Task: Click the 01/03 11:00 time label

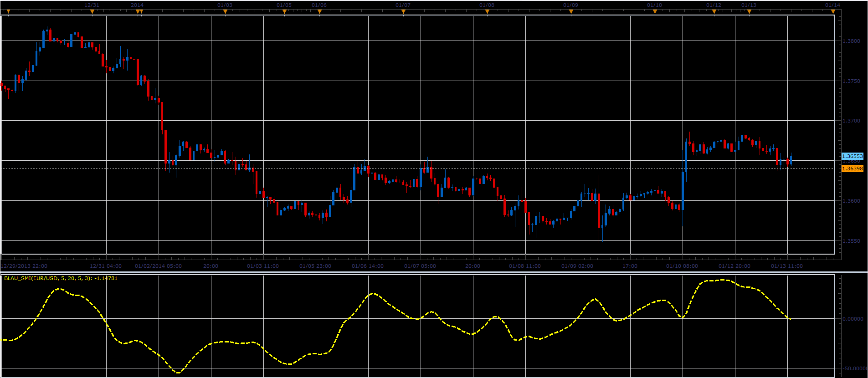Action: tap(263, 266)
